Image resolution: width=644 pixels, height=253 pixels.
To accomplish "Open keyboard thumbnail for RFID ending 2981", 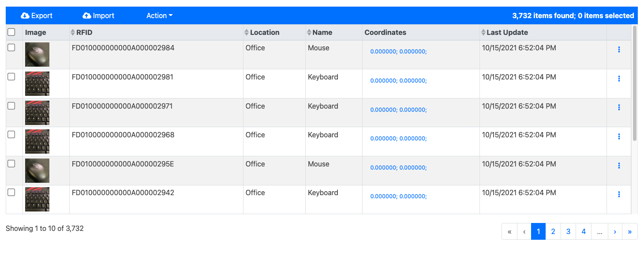I will click(x=37, y=84).
